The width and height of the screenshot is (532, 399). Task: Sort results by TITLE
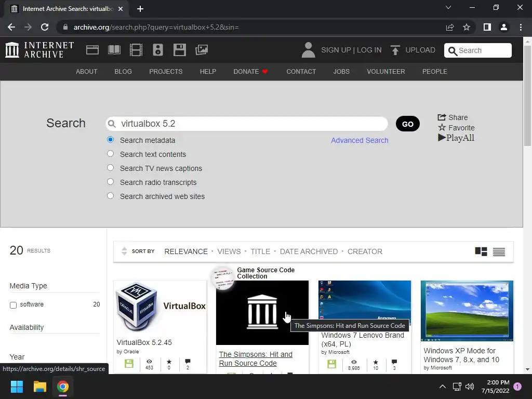coord(260,251)
